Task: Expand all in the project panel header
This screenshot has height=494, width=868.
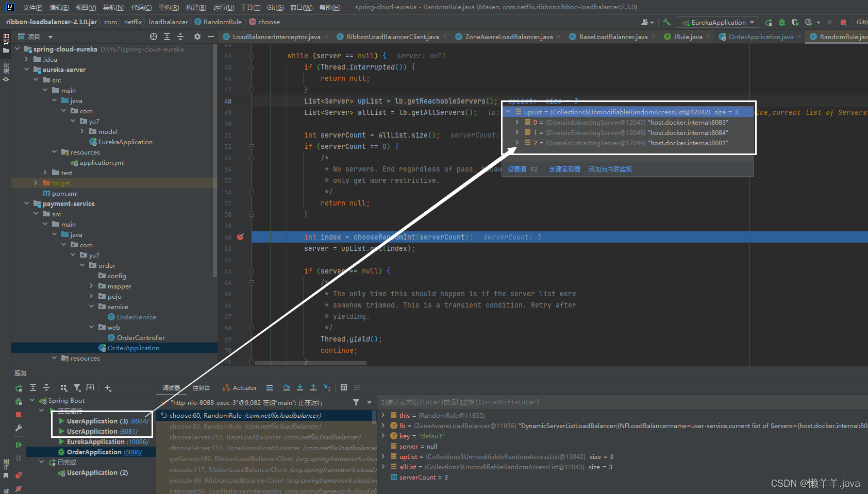Action: pyautogui.click(x=167, y=37)
